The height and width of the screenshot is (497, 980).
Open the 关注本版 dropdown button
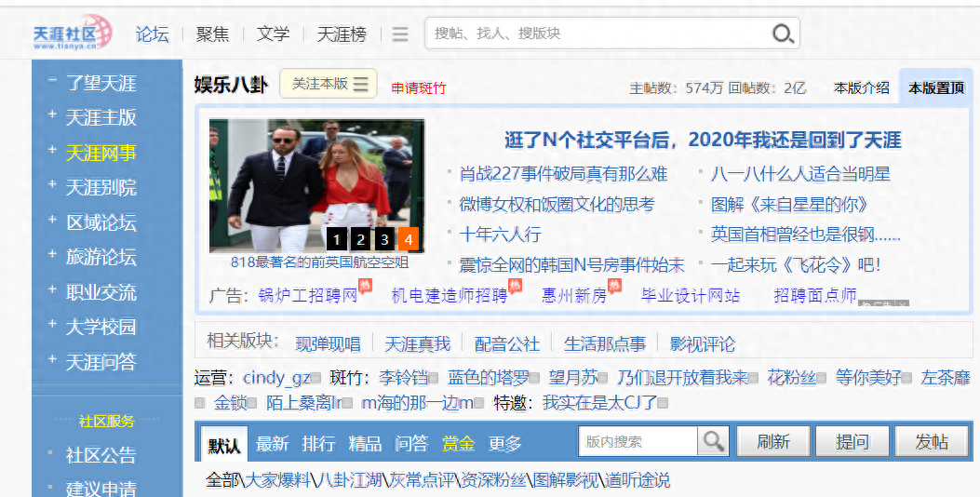tap(329, 84)
